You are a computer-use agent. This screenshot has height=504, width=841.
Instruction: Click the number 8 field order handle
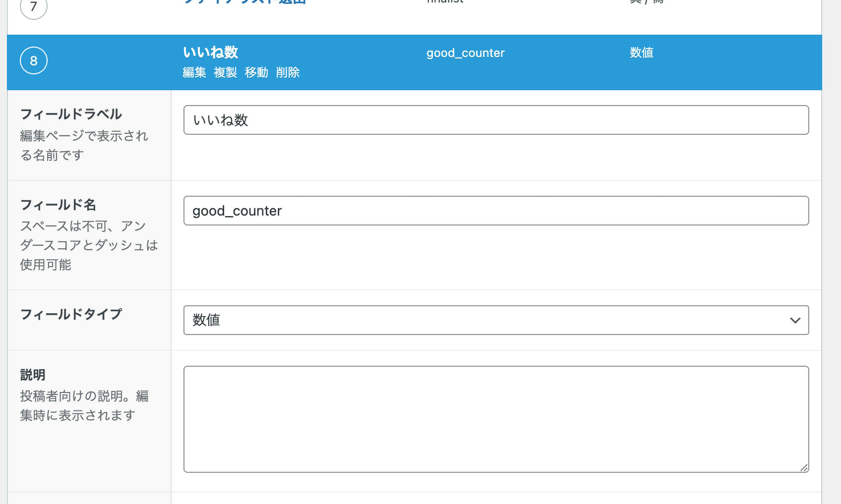tap(34, 60)
